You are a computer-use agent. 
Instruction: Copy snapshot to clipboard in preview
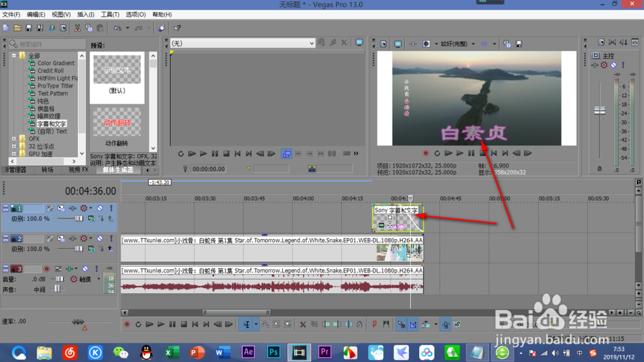click(x=507, y=44)
